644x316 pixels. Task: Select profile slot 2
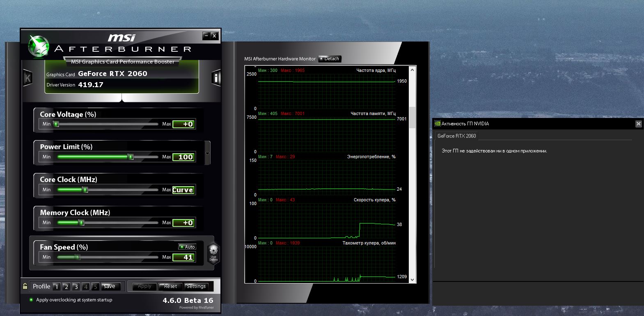(x=66, y=286)
